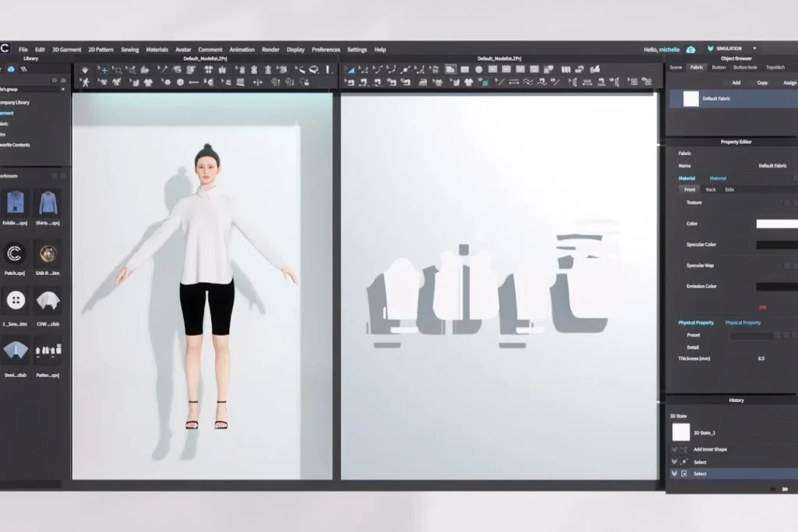
Task: Click the Copy fabric button
Action: tap(761, 83)
